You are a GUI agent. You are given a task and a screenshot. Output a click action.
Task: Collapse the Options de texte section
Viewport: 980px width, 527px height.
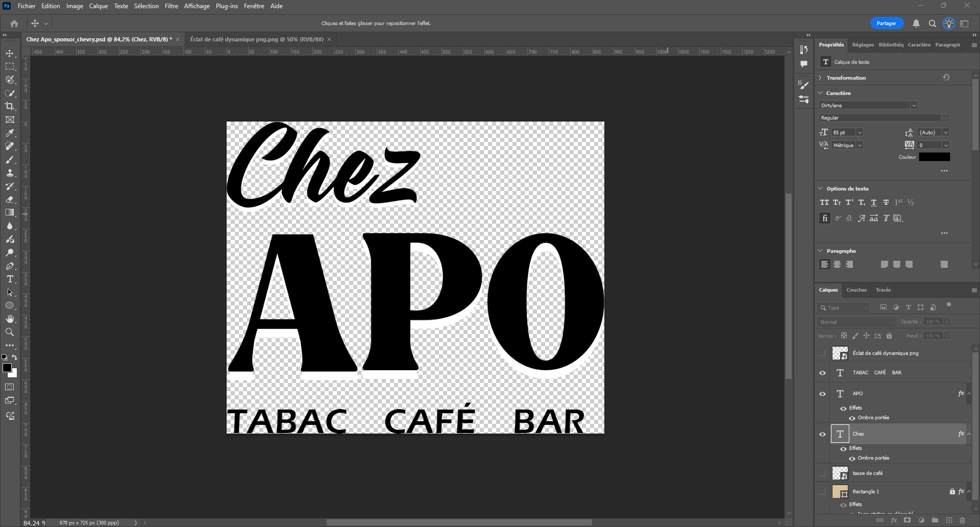(821, 188)
